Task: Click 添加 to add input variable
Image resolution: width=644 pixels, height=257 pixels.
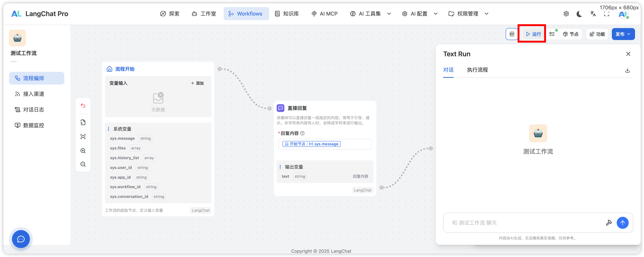Action: coord(197,83)
